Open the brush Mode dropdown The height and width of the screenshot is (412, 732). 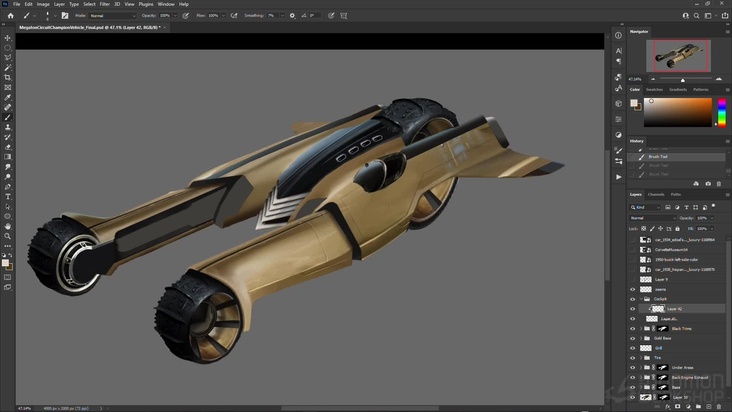click(113, 15)
